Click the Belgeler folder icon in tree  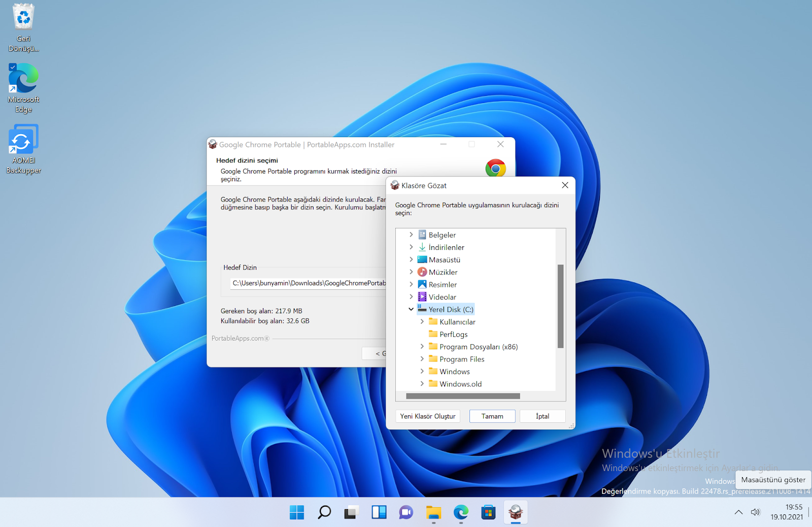[422, 235]
